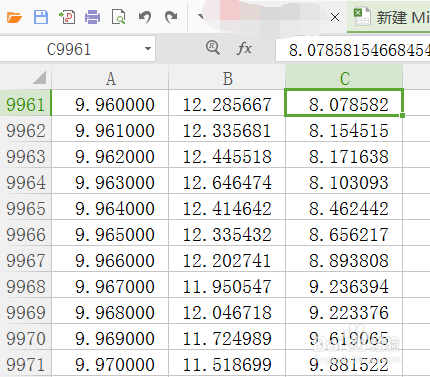Select row header 9969
Viewport: 430px width, 377px height.
[26, 312]
